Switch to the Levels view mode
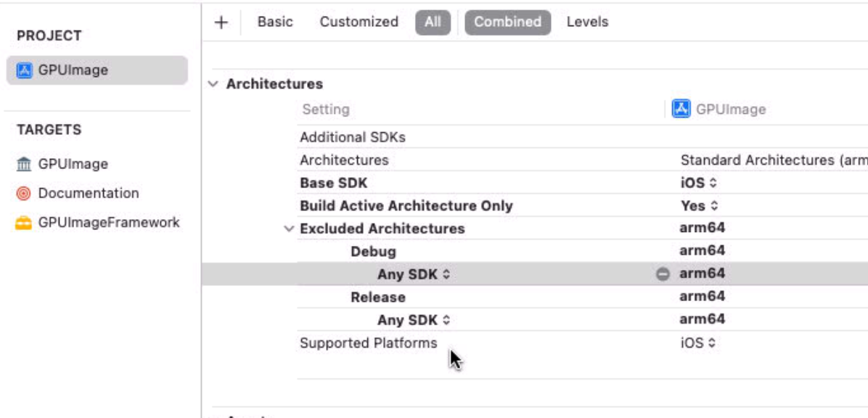Viewport: 868px width, 418px height. 587,22
